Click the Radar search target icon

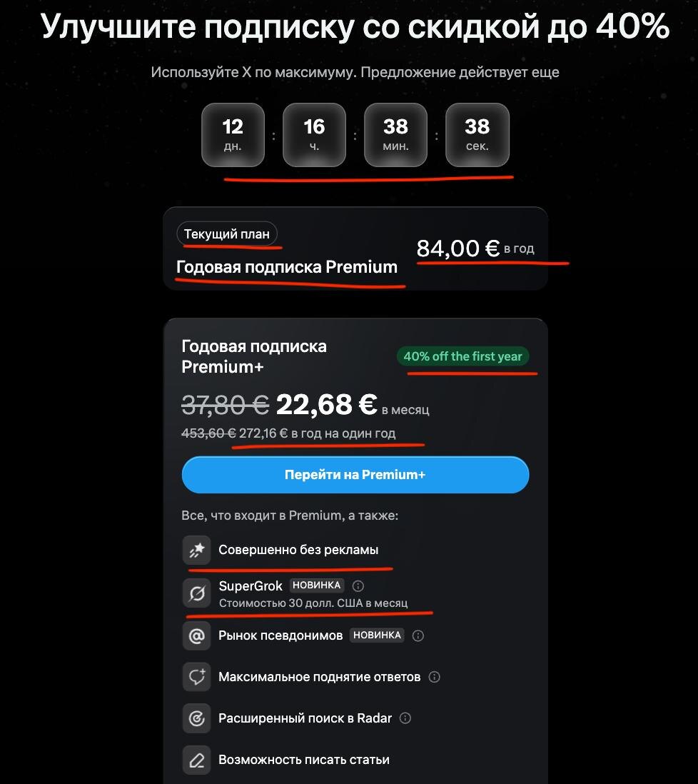tap(196, 718)
